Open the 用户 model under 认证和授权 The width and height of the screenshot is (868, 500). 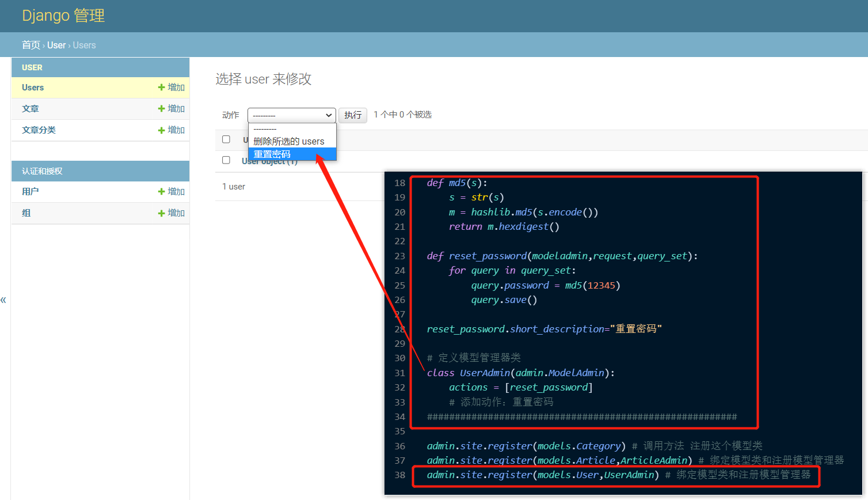30,192
